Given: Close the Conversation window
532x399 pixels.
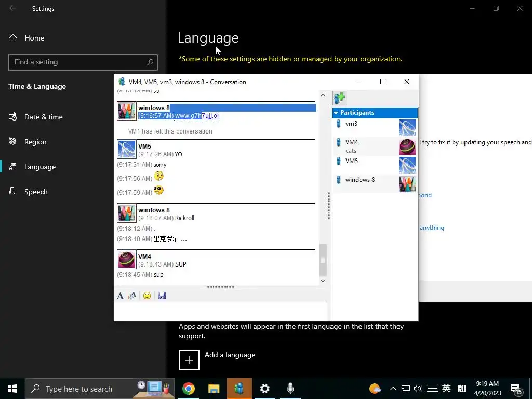Looking at the screenshot, I should coord(406,82).
